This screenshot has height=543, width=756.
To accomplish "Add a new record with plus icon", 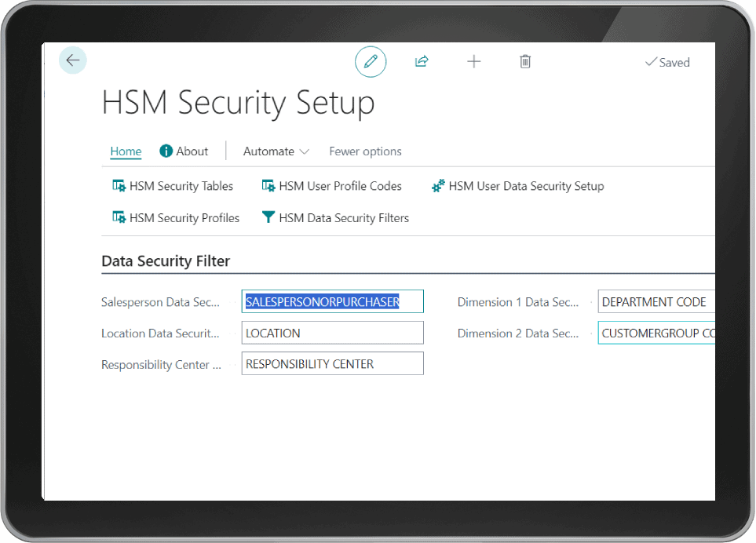I will (474, 61).
